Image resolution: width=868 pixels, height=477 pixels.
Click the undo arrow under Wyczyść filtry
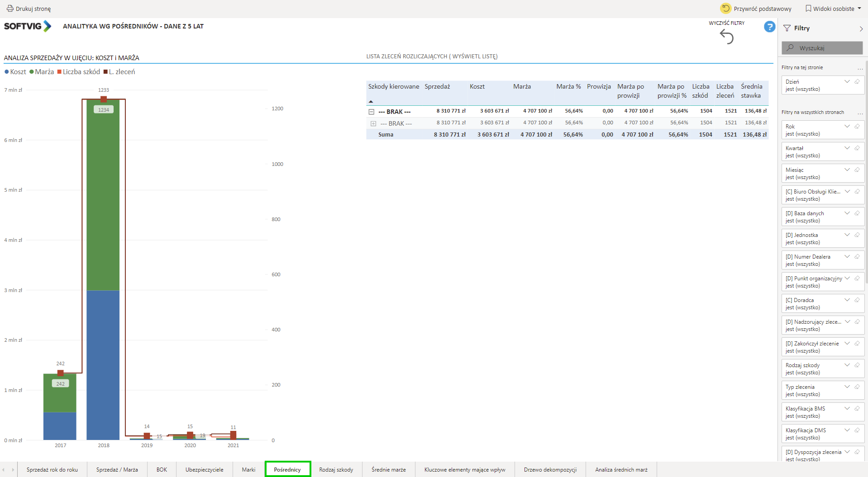point(726,37)
